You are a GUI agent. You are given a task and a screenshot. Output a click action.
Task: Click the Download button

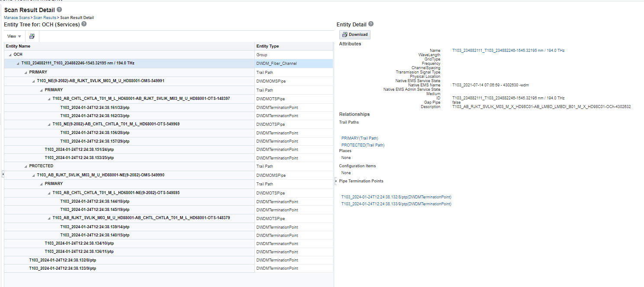[354, 35]
